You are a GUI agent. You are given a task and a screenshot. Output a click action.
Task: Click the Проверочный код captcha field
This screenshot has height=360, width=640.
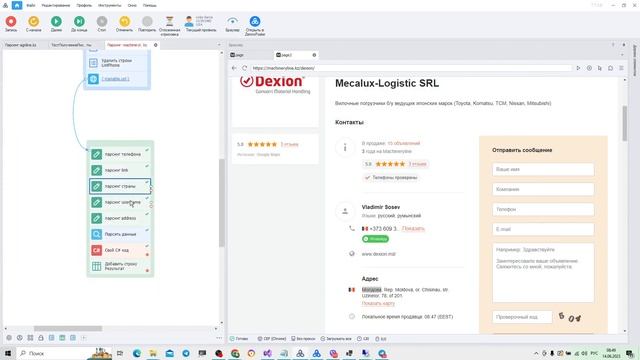[x=522, y=317]
